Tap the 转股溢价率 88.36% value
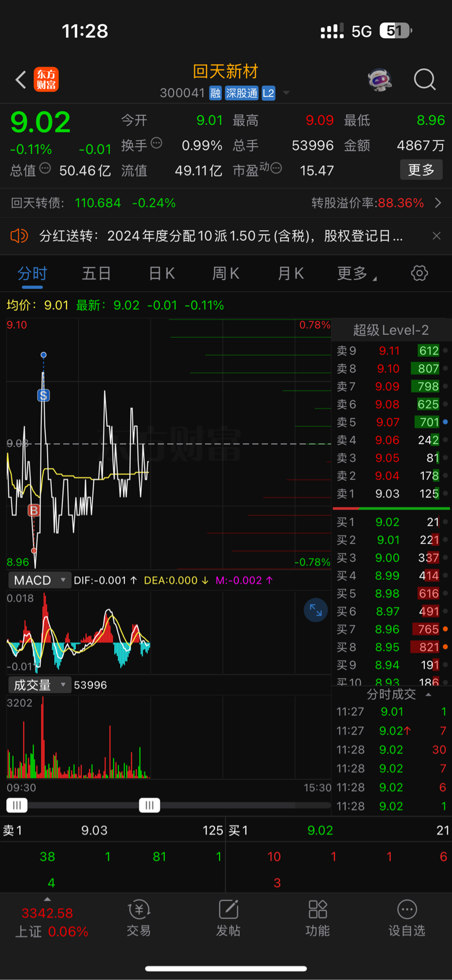Screen dimensions: 452x980 pyautogui.click(x=401, y=203)
